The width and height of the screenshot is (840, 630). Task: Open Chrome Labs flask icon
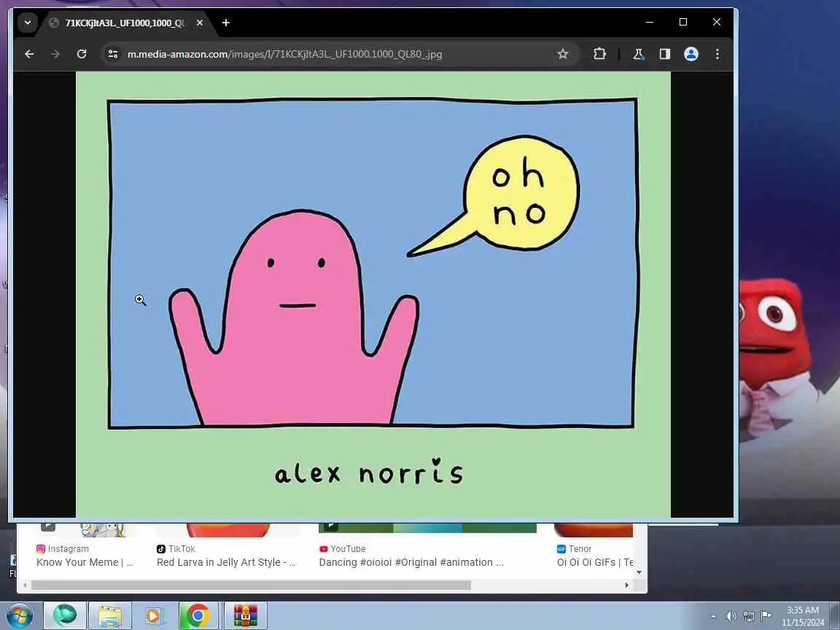click(638, 54)
